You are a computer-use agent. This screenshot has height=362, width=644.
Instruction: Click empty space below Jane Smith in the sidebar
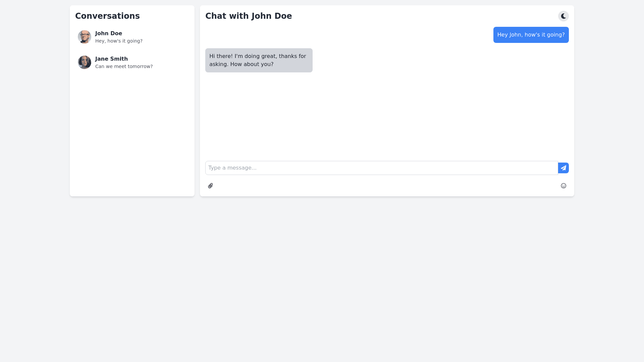(132, 134)
